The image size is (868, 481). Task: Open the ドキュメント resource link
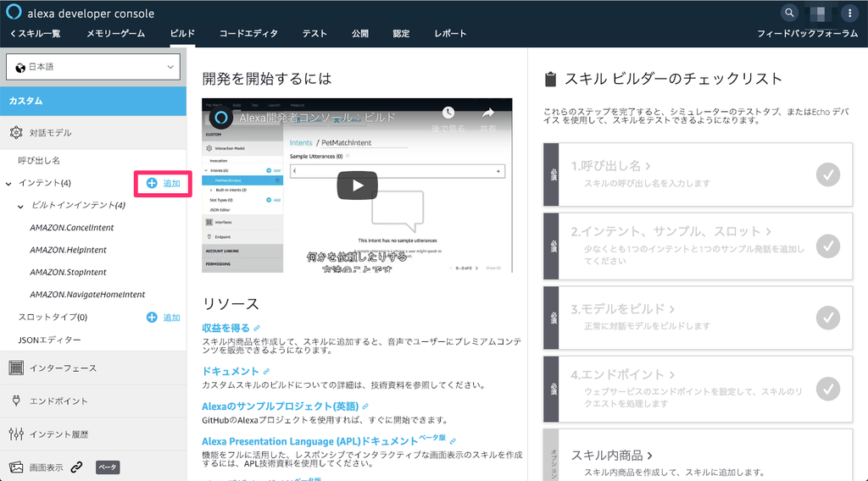[x=231, y=372]
